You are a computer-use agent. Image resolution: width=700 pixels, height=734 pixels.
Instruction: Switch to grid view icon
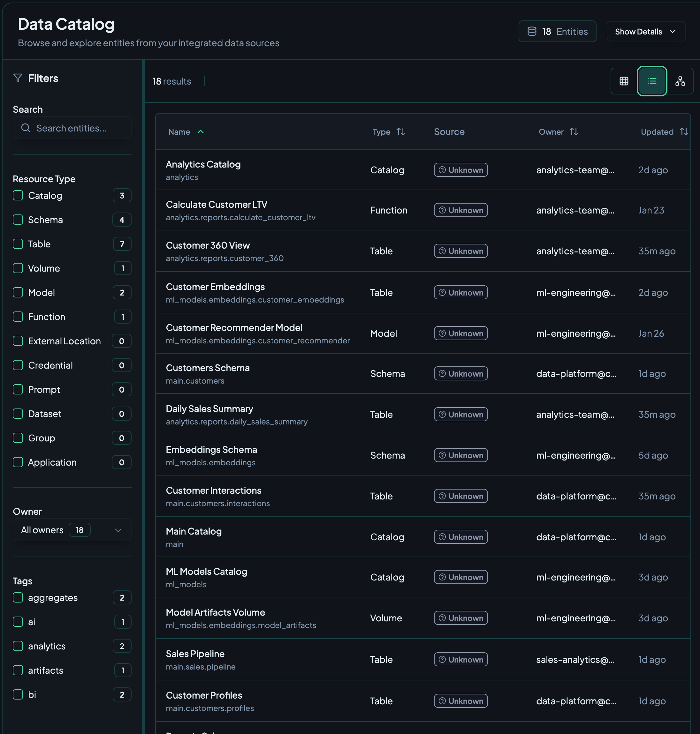[624, 81]
